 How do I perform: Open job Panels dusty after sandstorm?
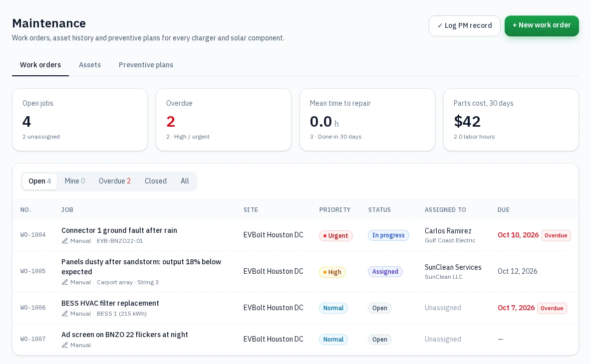(x=141, y=266)
